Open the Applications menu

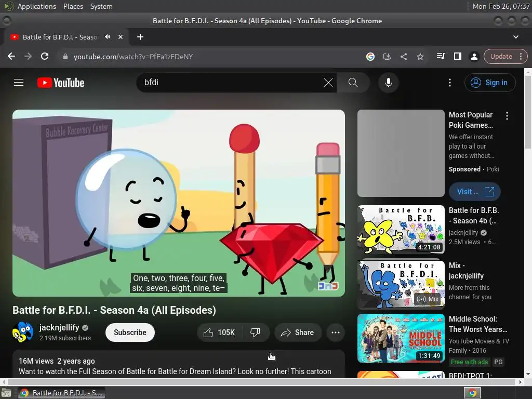[x=37, y=6]
